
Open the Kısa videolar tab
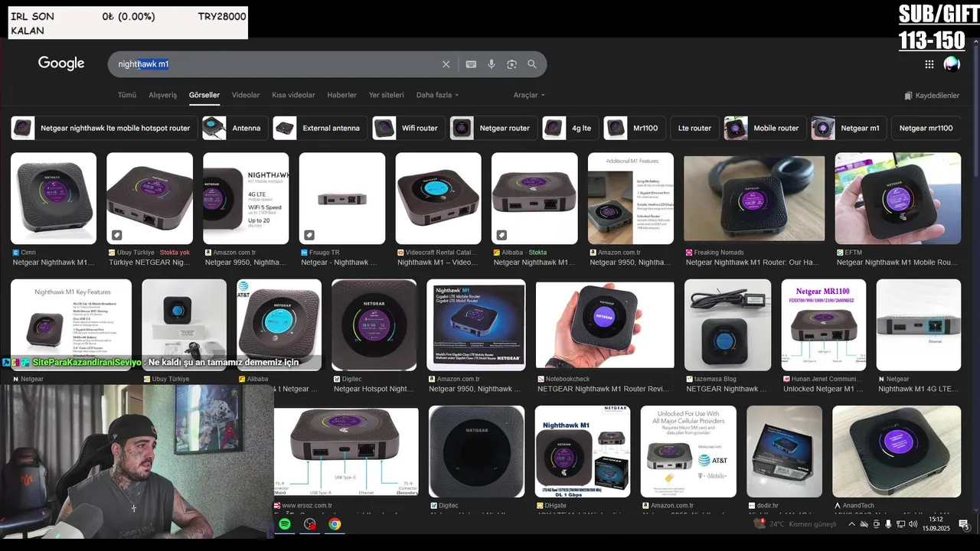pos(293,95)
